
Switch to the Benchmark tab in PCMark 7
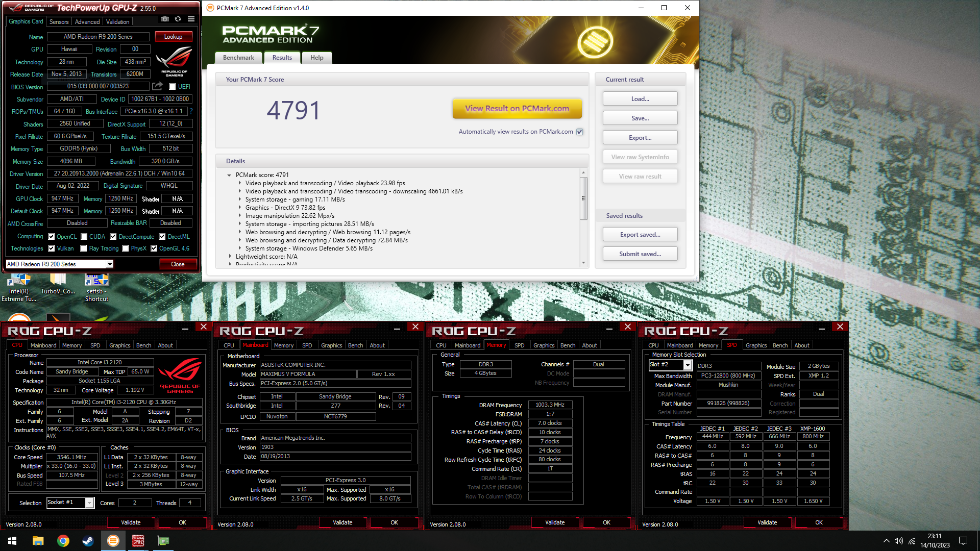[x=238, y=58]
